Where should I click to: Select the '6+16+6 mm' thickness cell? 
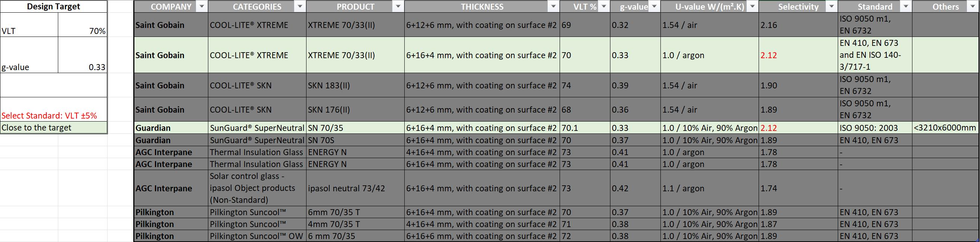[482, 236]
